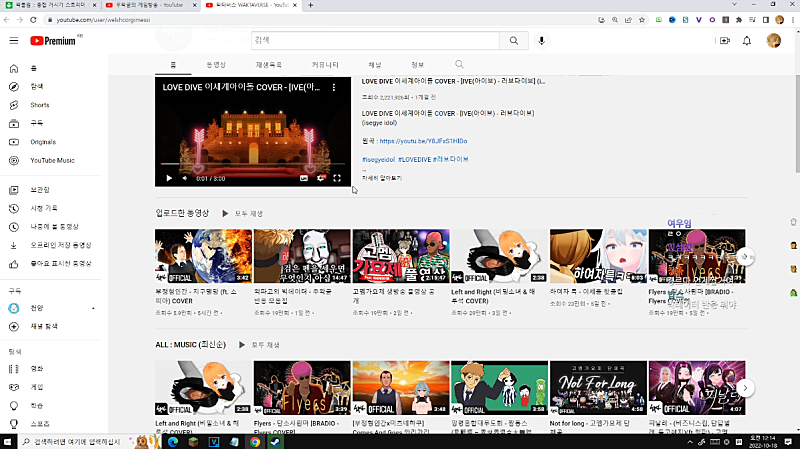Switch to the Playlists channel tab

pos(268,65)
